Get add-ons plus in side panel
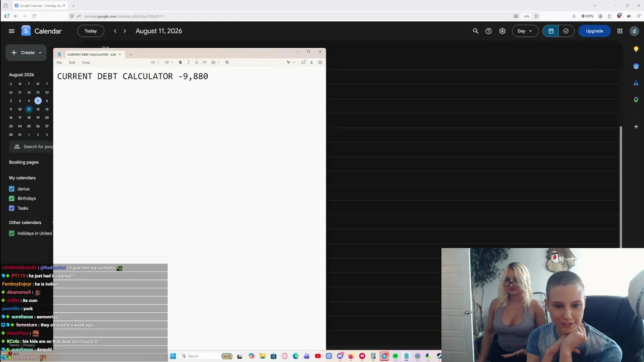This screenshot has height=362, width=644. [636, 127]
